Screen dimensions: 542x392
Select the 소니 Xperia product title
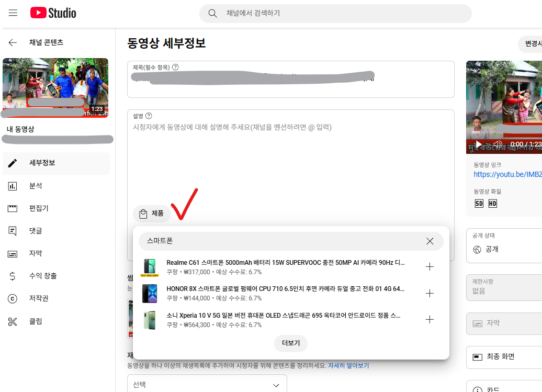click(284, 316)
